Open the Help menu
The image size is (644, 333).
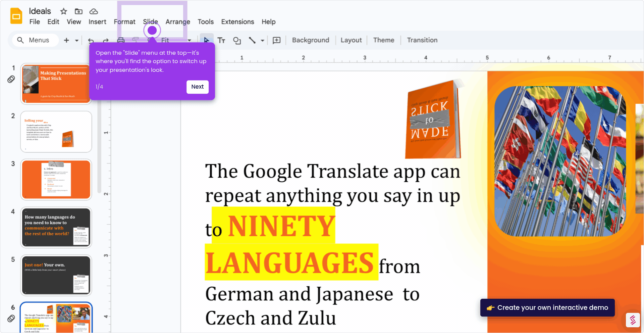click(x=269, y=22)
